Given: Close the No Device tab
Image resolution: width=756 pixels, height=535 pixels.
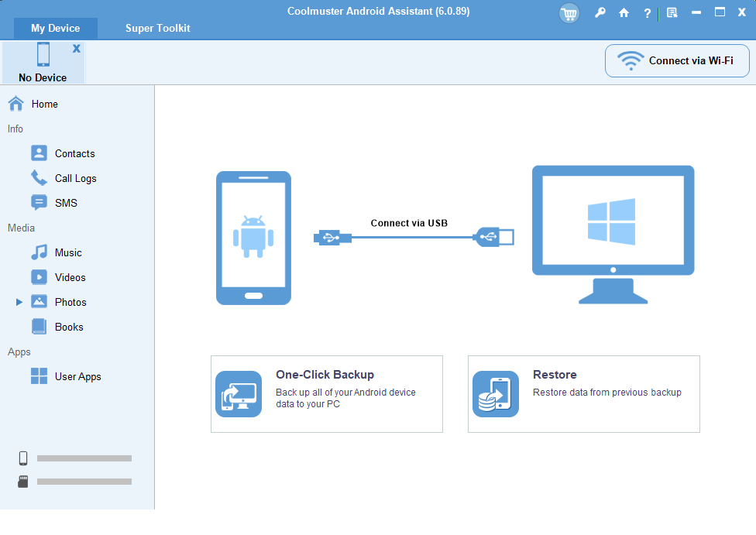Looking at the screenshot, I should (76, 49).
